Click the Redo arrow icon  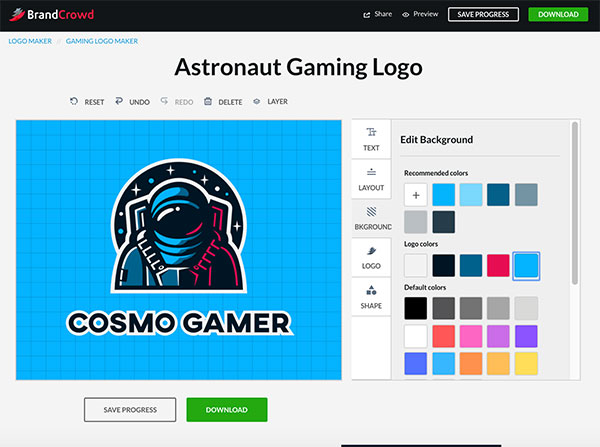[x=164, y=101]
